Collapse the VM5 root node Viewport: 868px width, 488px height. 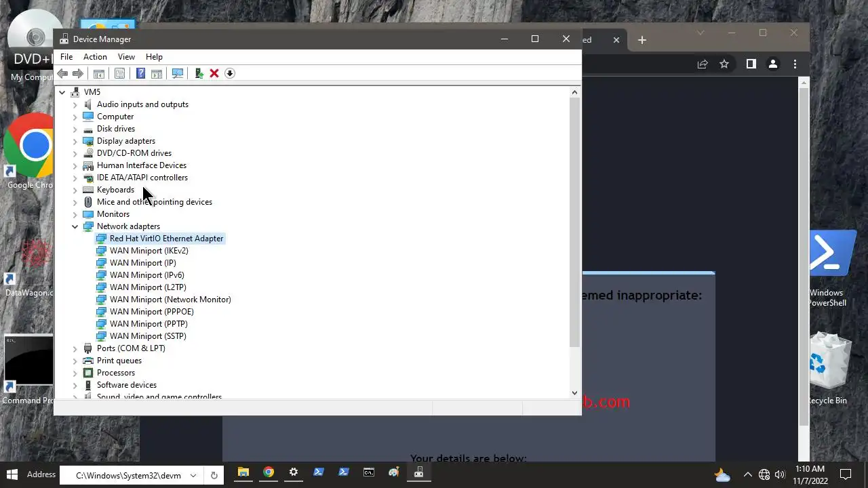pos(62,92)
